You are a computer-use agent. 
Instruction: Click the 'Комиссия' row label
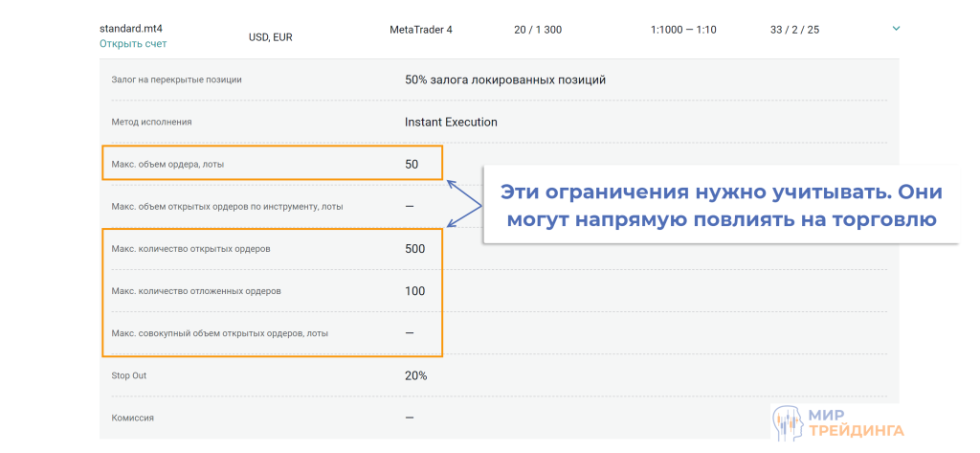[x=133, y=418]
